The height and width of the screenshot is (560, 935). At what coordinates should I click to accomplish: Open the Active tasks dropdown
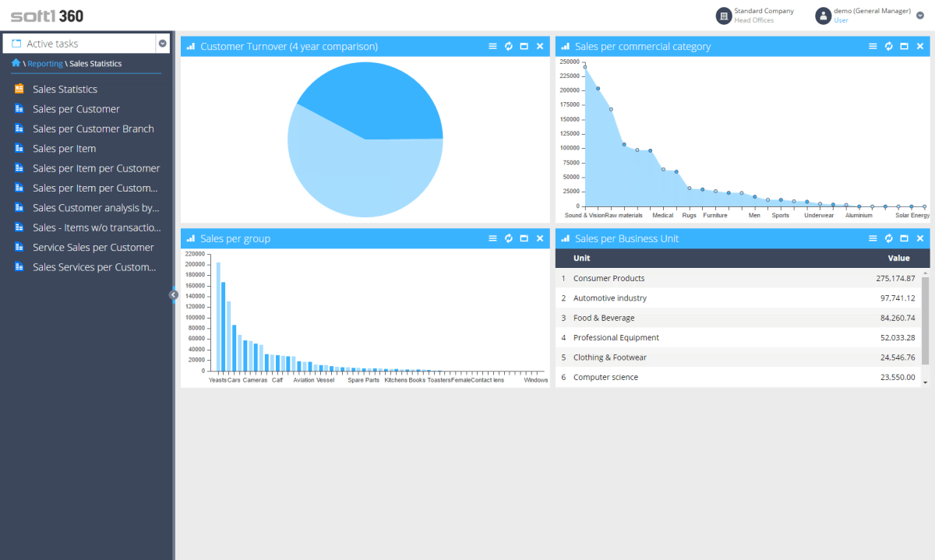click(164, 43)
